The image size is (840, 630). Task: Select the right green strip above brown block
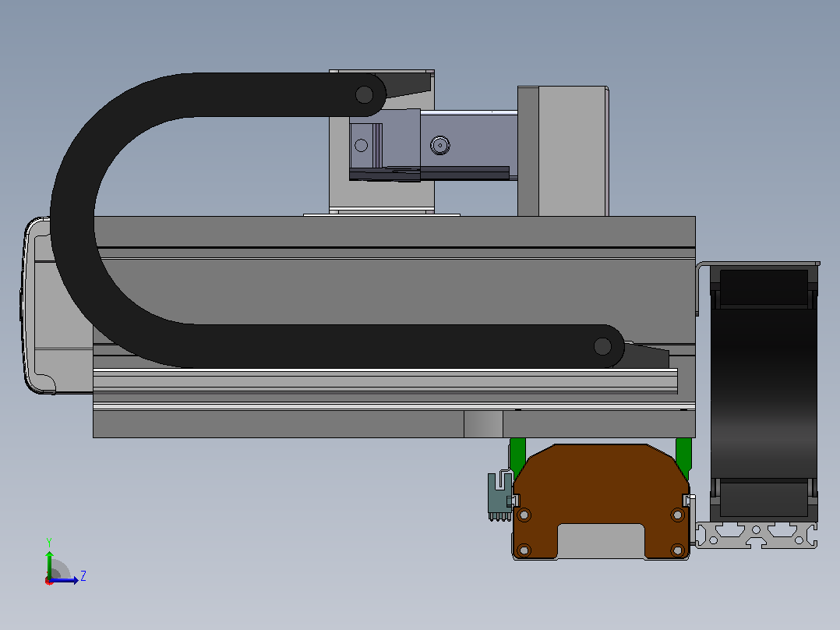[683, 456]
